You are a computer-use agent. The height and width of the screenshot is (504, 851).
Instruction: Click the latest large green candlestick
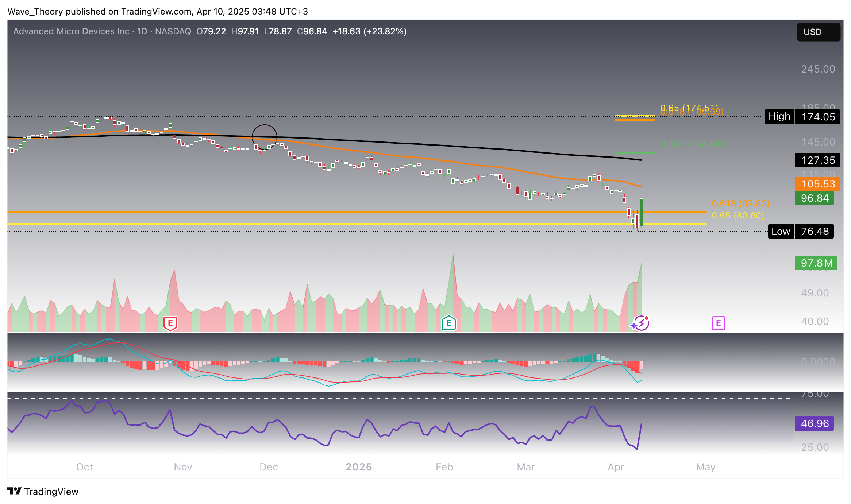pyautogui.click(x=642, y=212)
